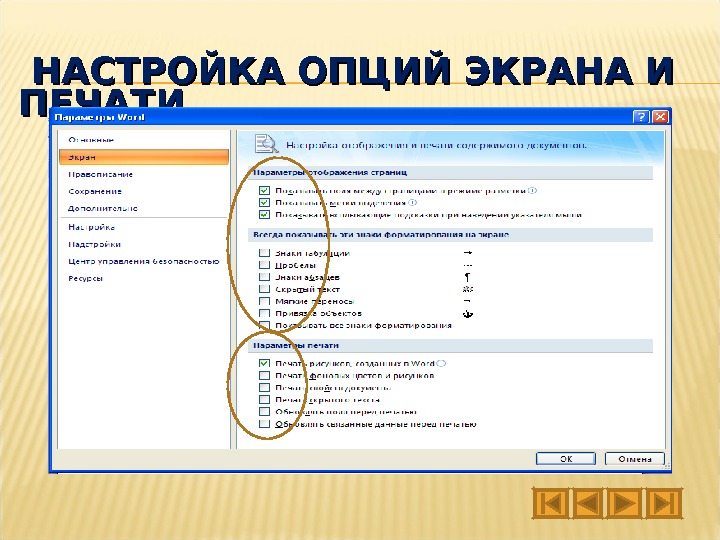Screen dimensions: 720x540
Task: Click info icon beside highlighter marks option
Action: tap(412, 202)
